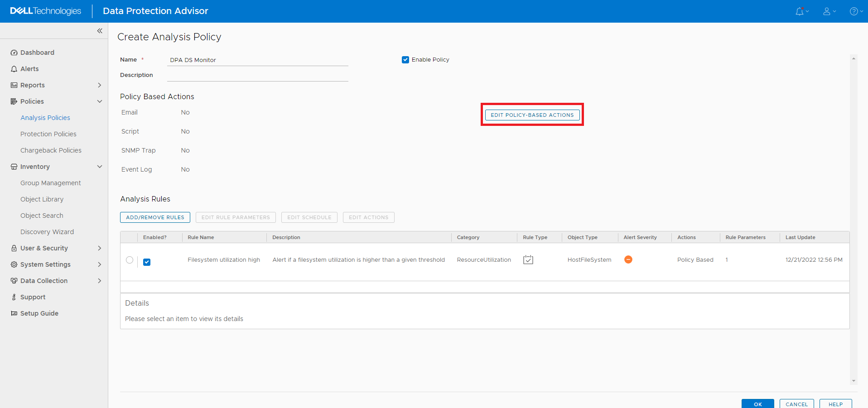This screenshot has height=408, width=868.
Task: Click the Dell Technologies logo
Action: [45, 11]
